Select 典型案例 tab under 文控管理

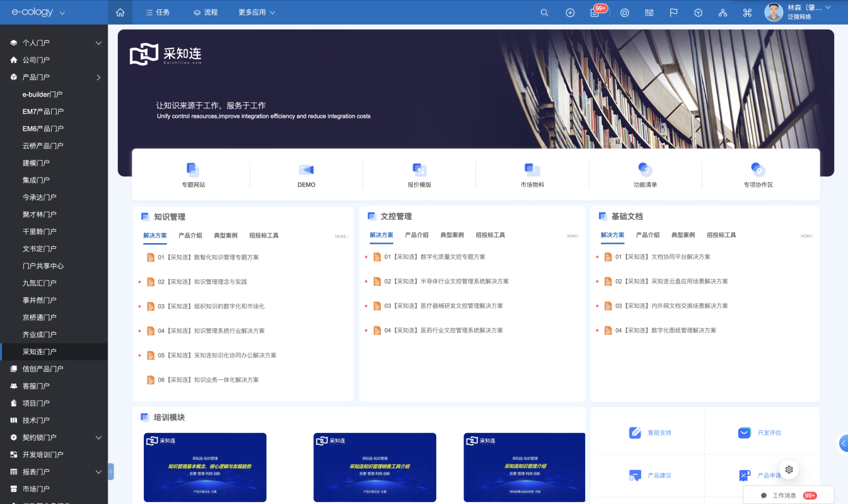(x=451, y=235)
